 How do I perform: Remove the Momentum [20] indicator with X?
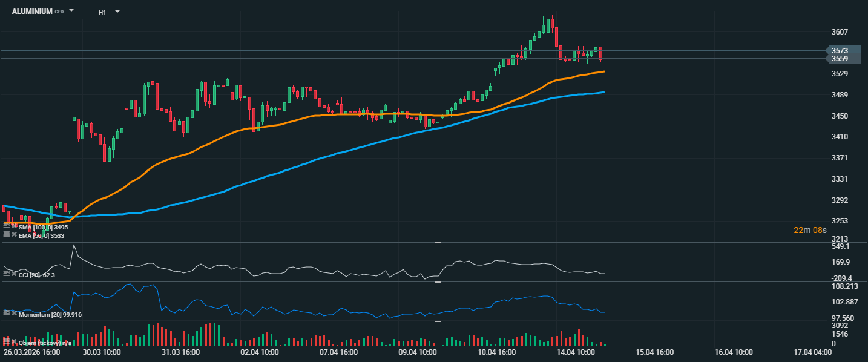click(14, 313)
